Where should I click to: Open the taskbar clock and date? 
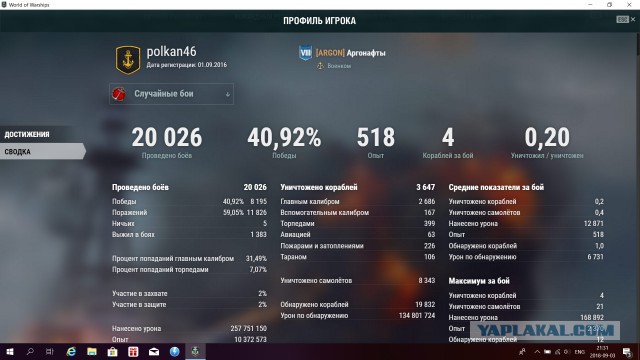602,352
